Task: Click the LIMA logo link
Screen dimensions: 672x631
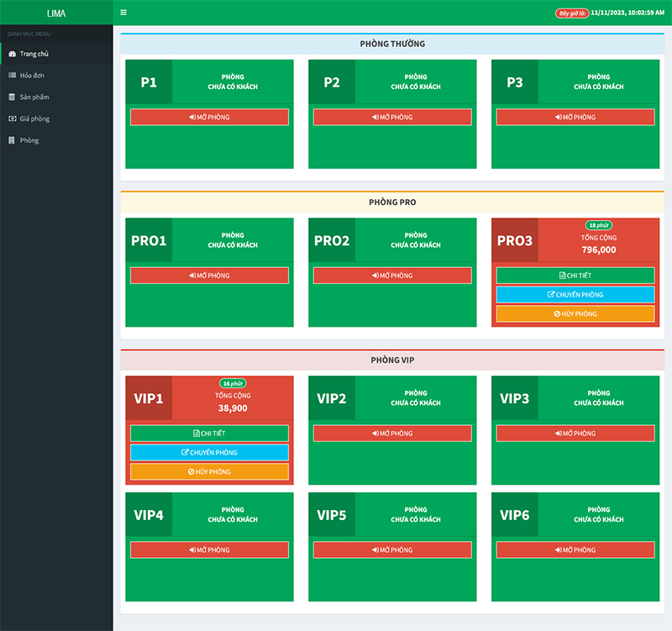Action: (56, 13)
